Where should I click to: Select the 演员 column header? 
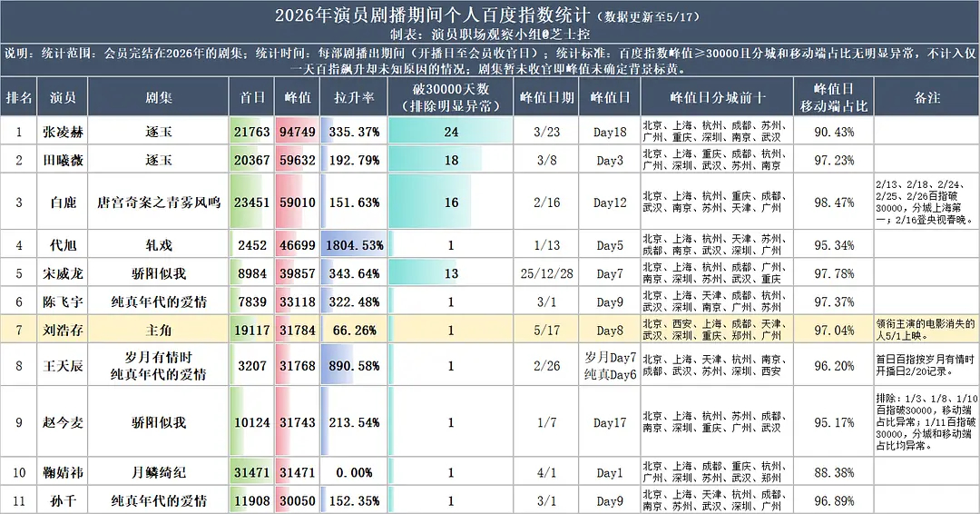(64, 97)
